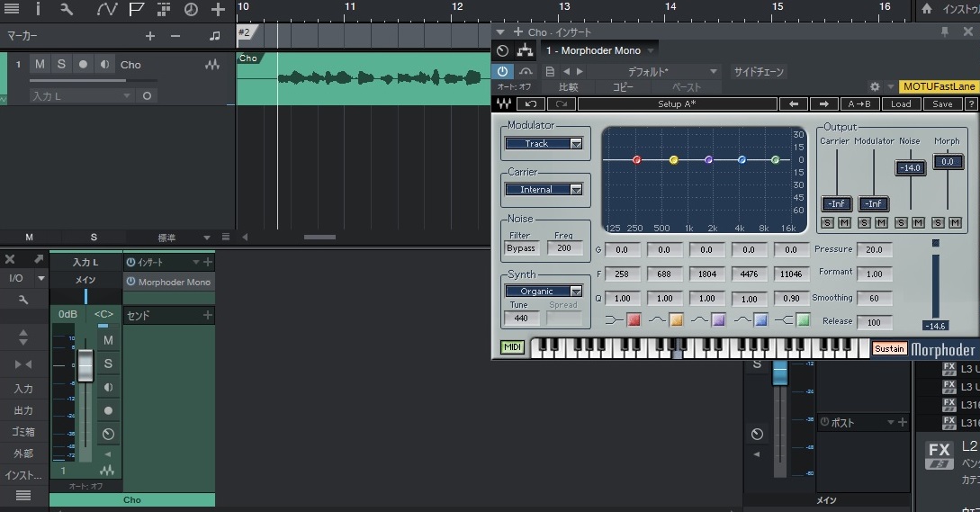The image size is (980, 512).
Task: Mute the Noise output in Morphoder
Action: coord(918,222)
